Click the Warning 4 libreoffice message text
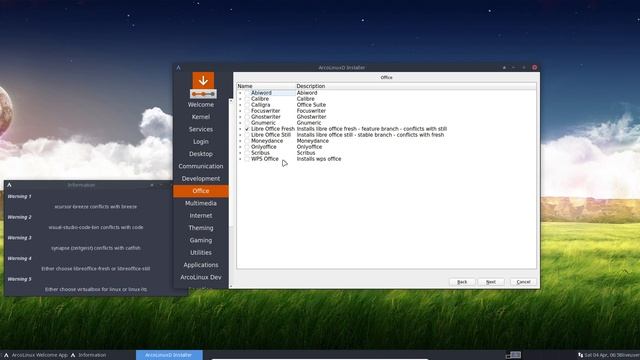Viewport: 640px width, 360px height. (96, 269)
